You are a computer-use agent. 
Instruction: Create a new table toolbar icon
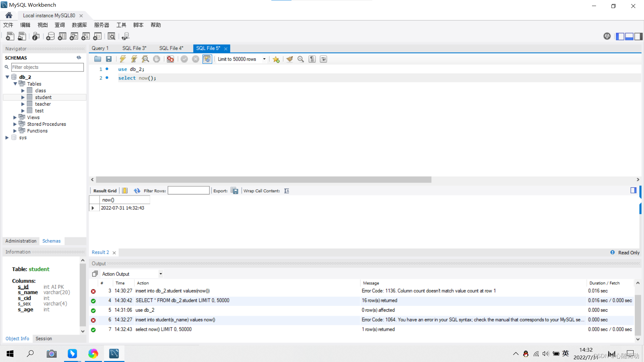tap(62, 36)
